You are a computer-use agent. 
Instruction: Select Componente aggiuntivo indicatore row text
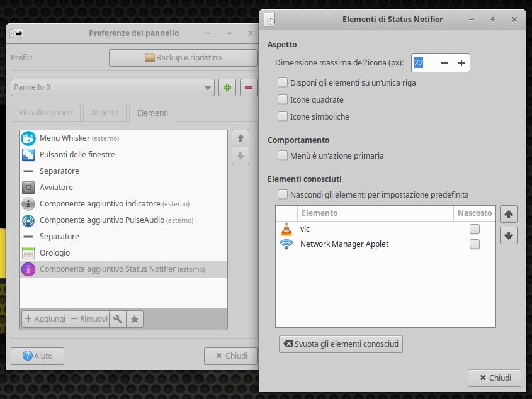115,204
